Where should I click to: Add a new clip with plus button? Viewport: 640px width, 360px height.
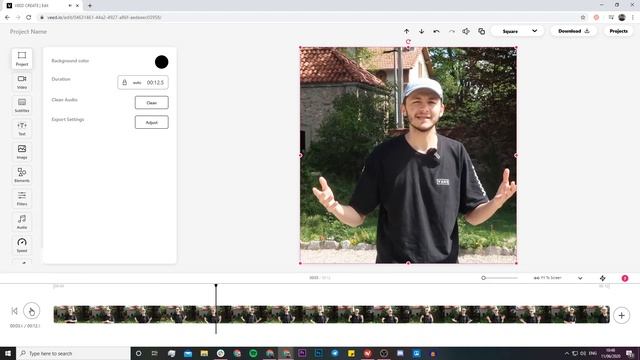click(x=621, y=315)
